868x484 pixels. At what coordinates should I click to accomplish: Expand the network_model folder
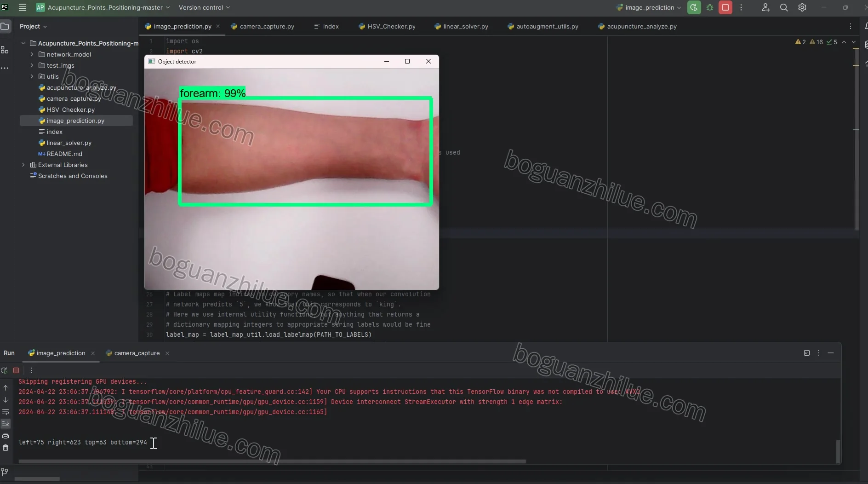[32, 54]
